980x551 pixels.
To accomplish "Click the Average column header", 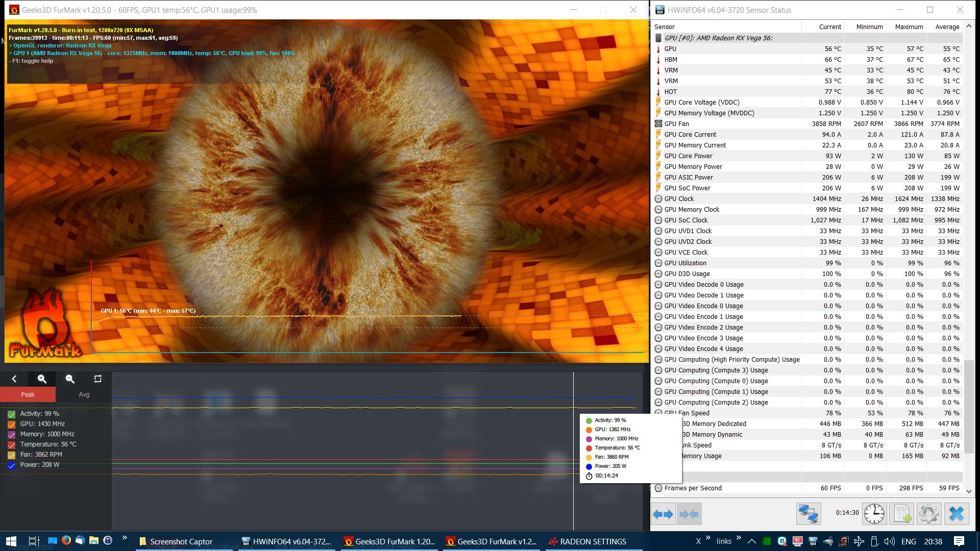I will pos(944,27).
